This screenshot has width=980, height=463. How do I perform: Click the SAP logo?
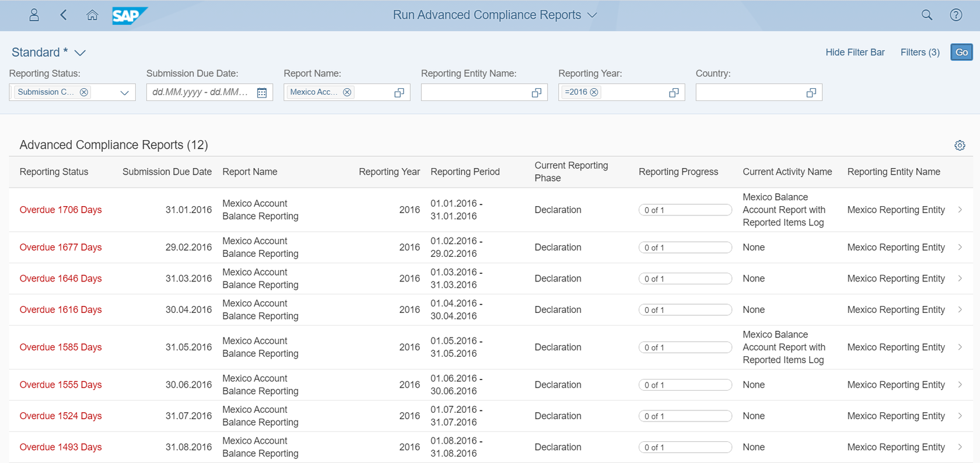click(129, 16)
